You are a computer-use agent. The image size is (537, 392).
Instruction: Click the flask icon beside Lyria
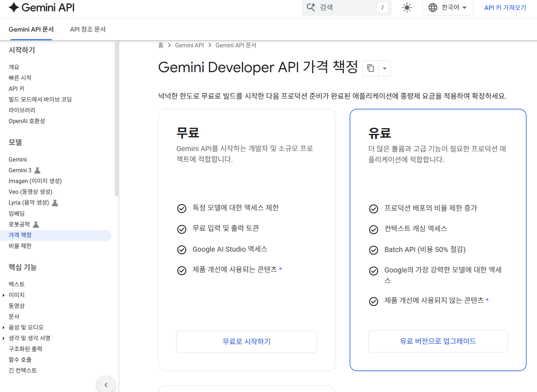tap(55, 203)
